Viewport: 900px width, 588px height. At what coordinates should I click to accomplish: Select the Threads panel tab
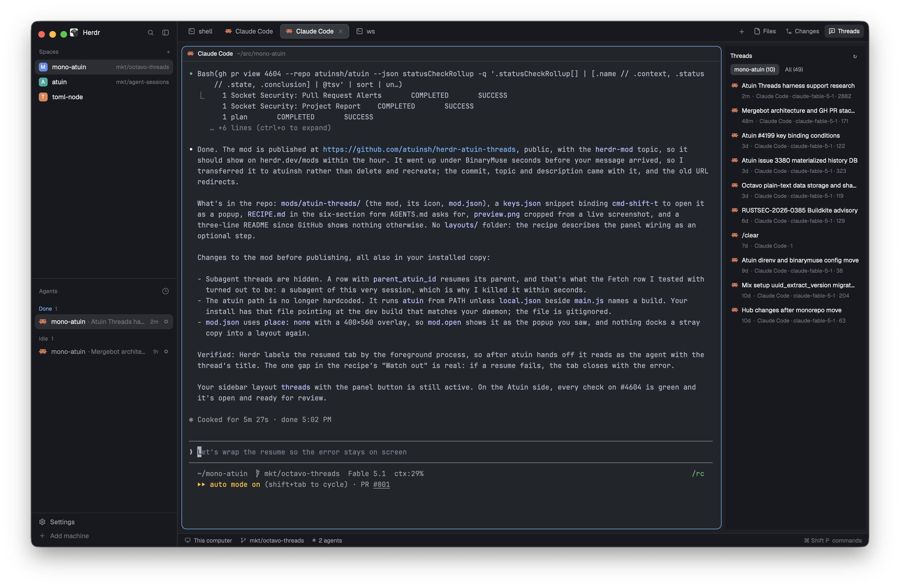pyautogui.click(x=844, y=31)
